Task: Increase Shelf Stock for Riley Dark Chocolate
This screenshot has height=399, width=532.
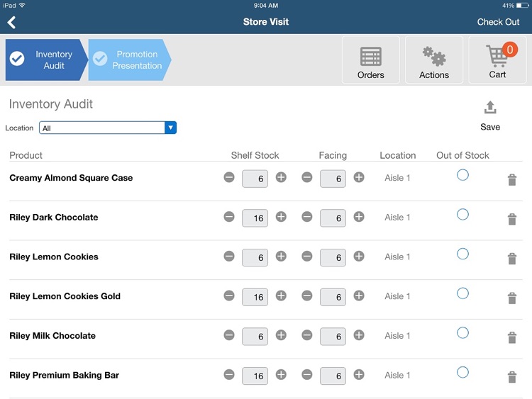Action: [x=281, y=217]
